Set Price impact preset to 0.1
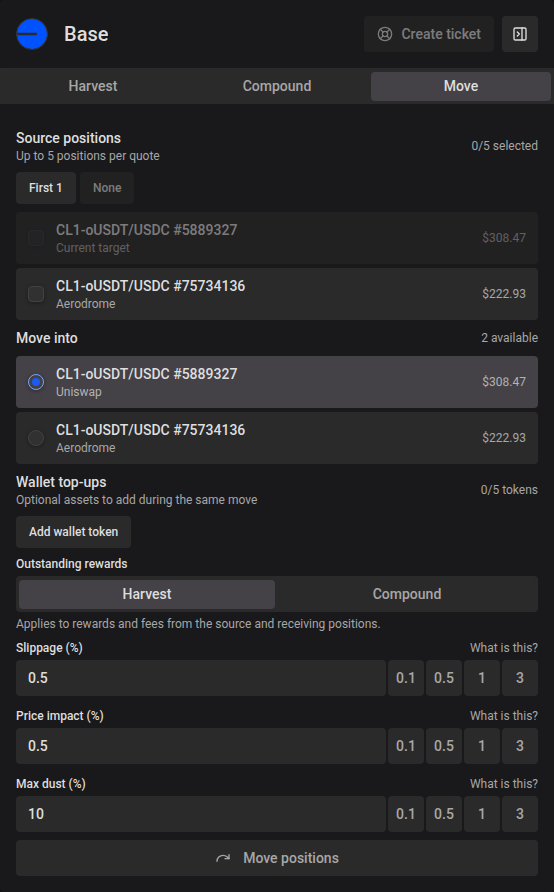Screen dimensions: 554x892 (406, 746)
